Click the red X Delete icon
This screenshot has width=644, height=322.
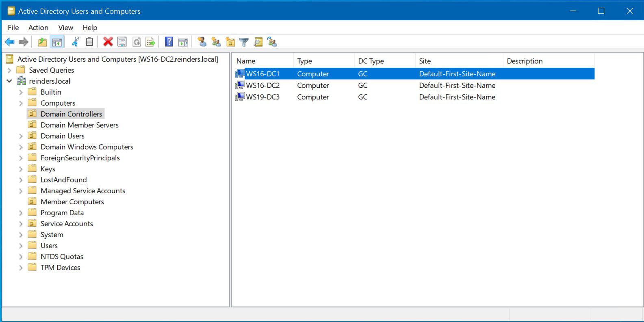pos(108,42)
